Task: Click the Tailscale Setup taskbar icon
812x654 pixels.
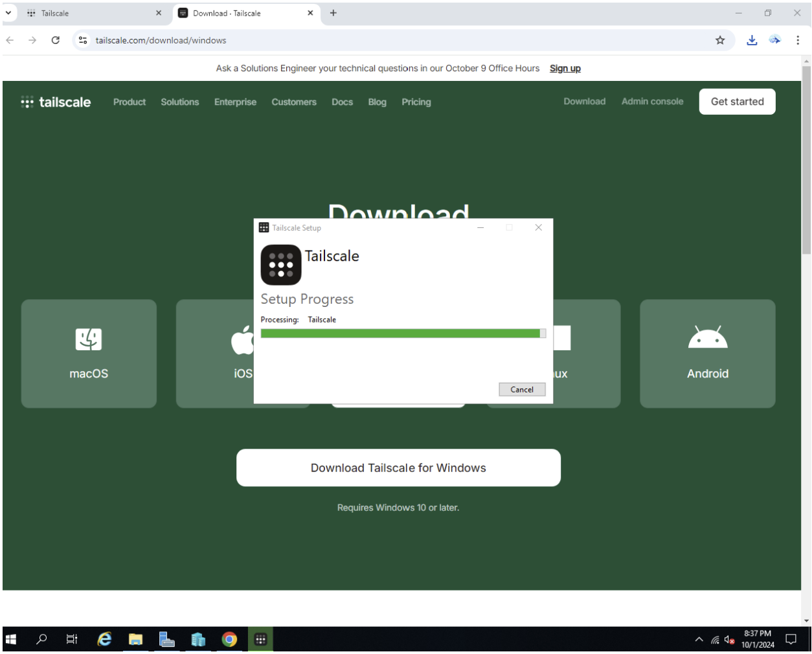Action: click(x=260, y=640)
